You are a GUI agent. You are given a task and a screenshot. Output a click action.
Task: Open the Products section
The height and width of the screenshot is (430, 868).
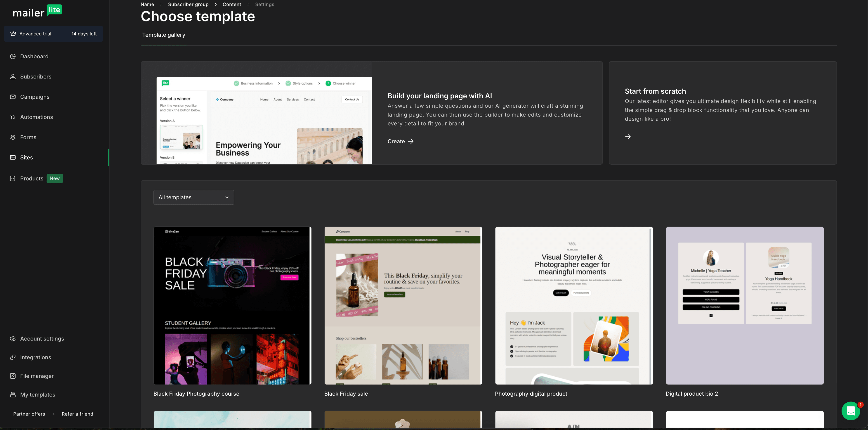31,178
